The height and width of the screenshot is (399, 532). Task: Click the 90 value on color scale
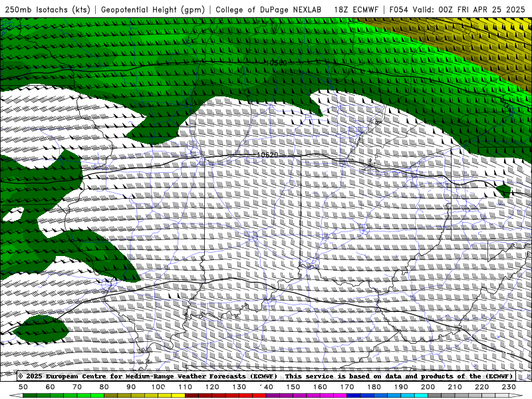[131, 387]
